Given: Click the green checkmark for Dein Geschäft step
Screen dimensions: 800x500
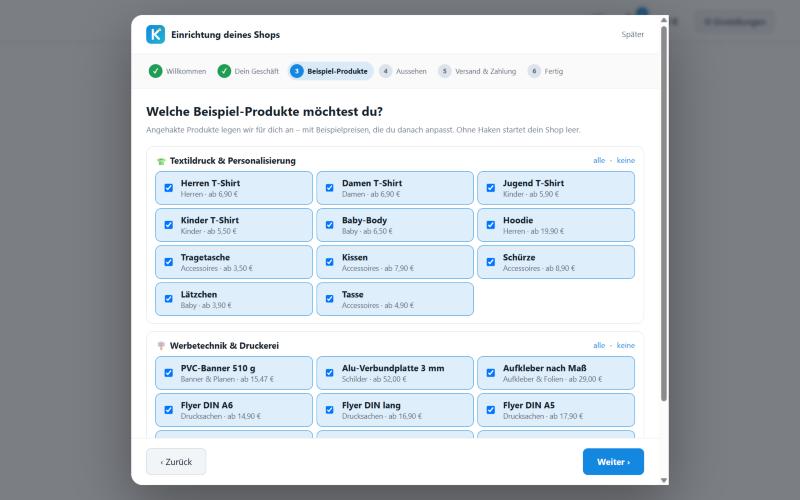Looking at the screenshot, I should (224, 71).
